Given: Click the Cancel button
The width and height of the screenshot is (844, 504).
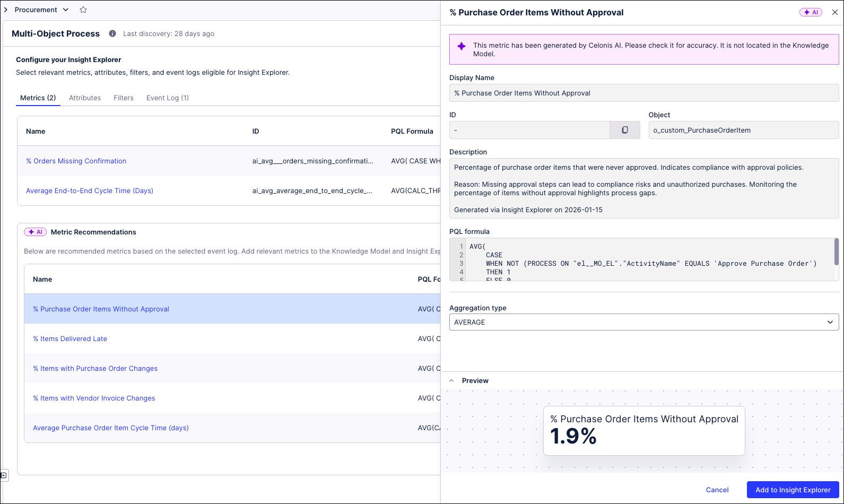Looking at the screenshot, I should [717, 490].
